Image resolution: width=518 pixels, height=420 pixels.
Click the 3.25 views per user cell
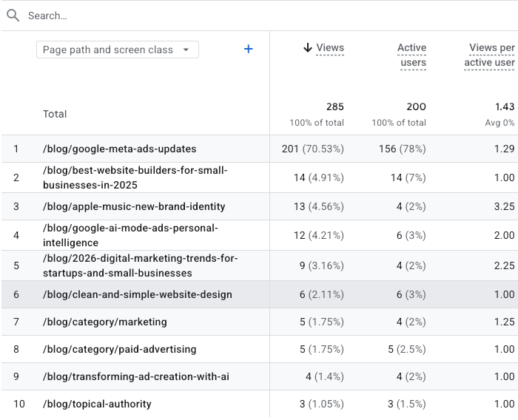point(505,207)
